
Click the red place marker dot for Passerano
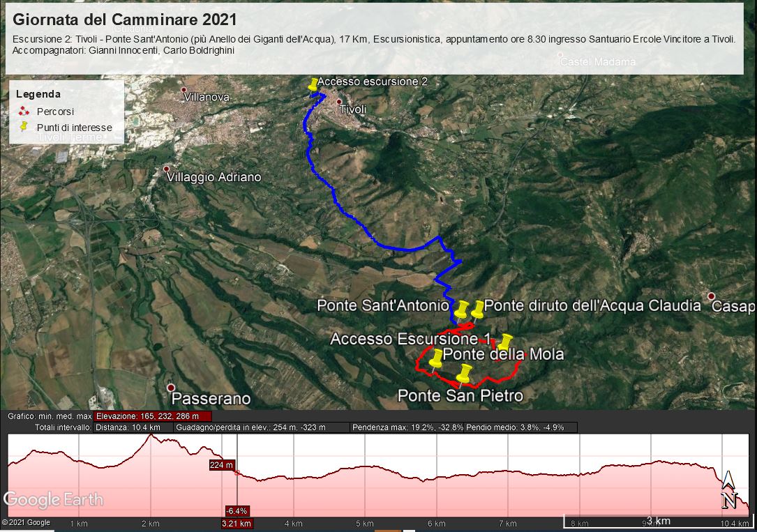tap(171, 388)
